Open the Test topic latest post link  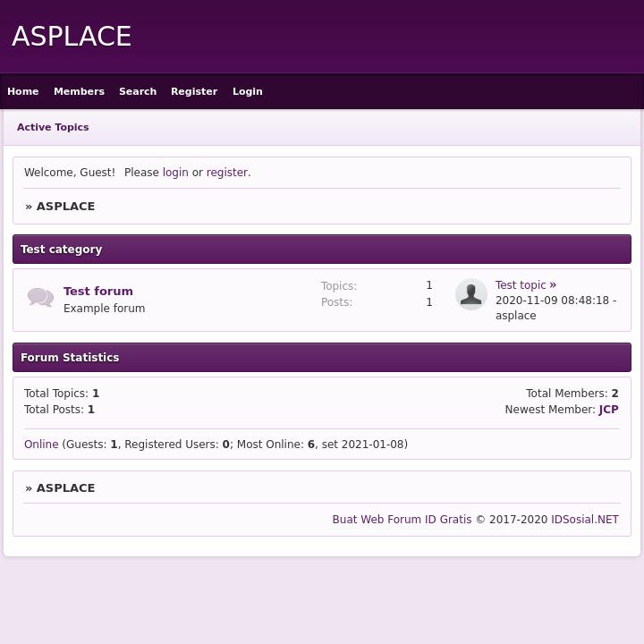520,285
